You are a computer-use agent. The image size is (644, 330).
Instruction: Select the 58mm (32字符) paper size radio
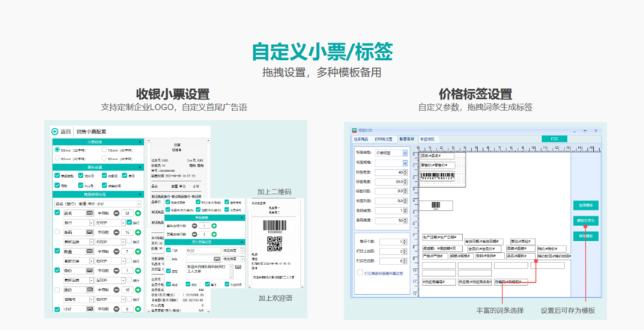[x=57, y=150]
